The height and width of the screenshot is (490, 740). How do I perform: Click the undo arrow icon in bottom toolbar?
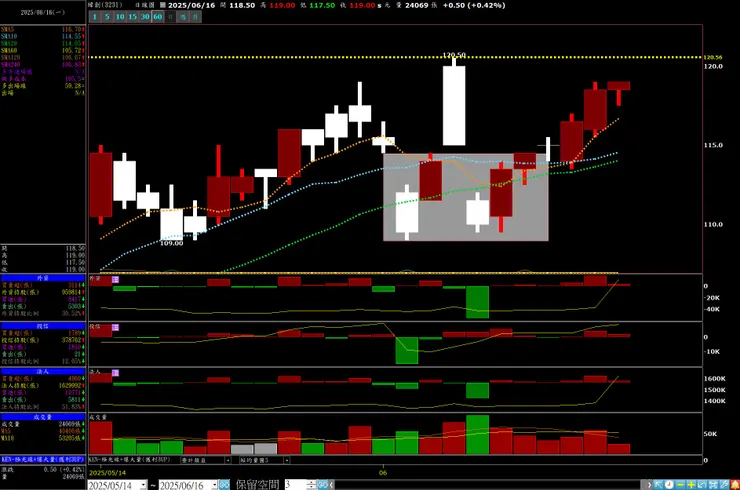[x=702, y=485]
